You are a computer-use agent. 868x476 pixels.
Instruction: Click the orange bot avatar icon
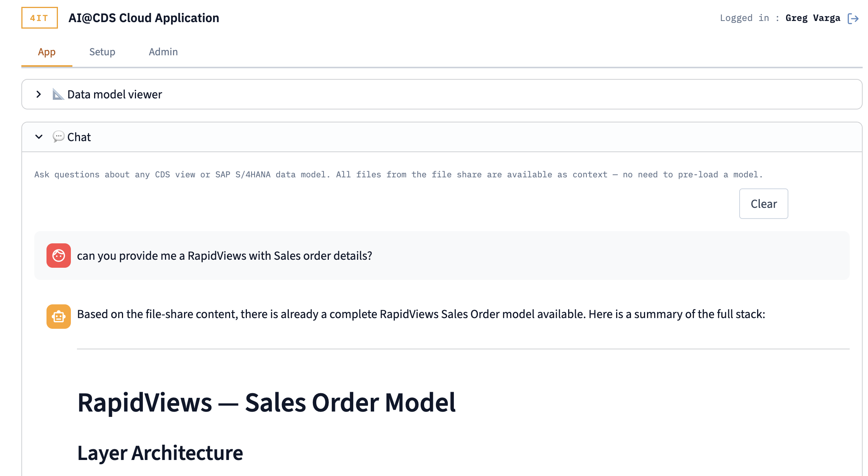click(x=59, y=316)
